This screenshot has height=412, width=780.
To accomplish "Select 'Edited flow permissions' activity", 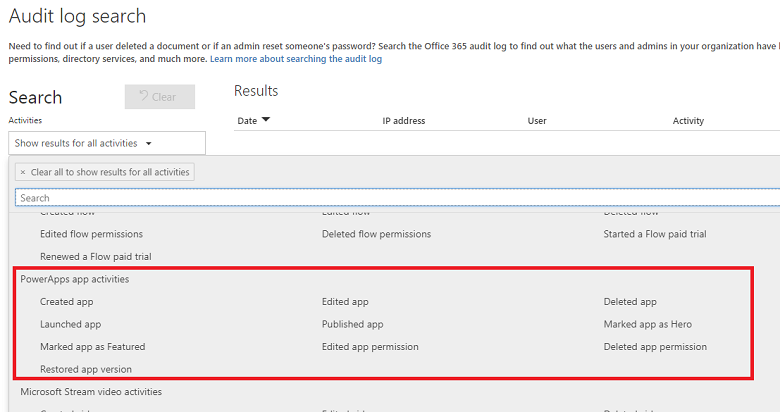I will [92, 234].
